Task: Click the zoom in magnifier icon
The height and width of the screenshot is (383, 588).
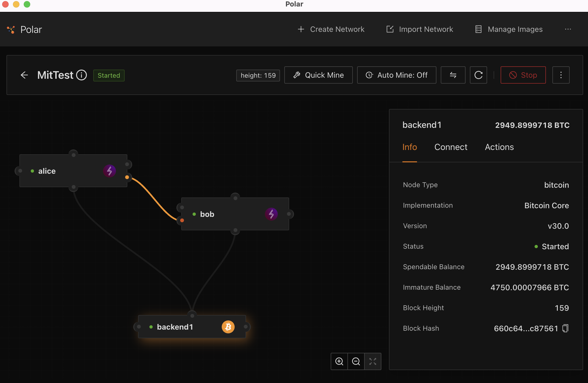Action: [x=339, y=361]
